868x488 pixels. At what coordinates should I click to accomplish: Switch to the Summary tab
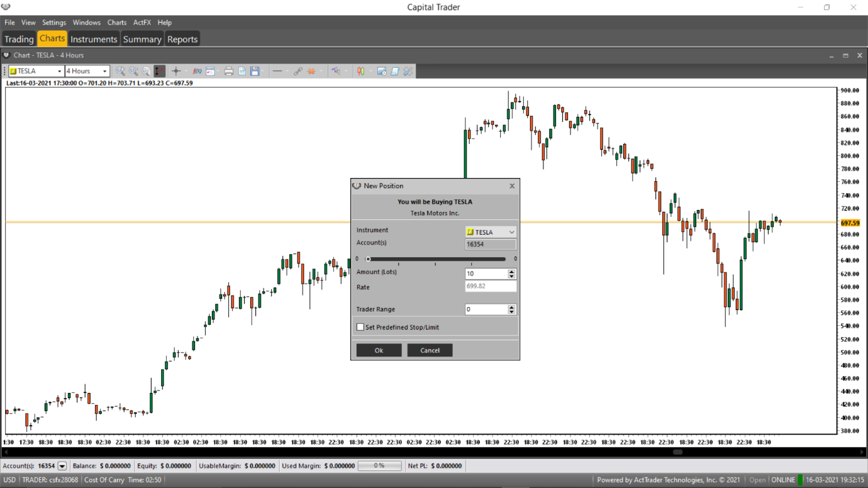point(142,39)
